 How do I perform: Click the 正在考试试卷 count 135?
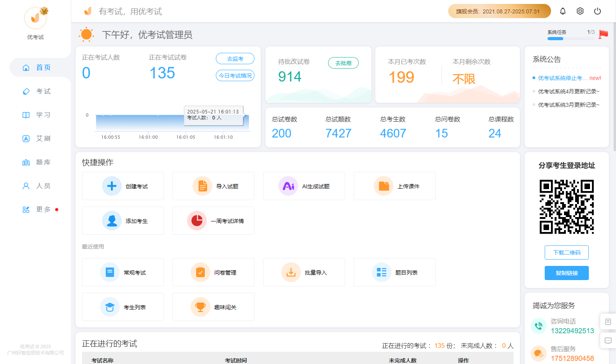coord(162,73)
